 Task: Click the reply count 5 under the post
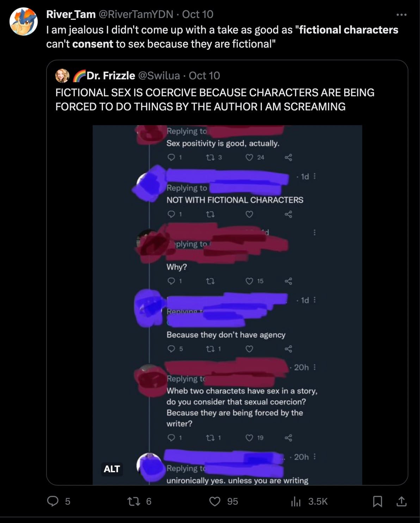[x=68, y=501]
